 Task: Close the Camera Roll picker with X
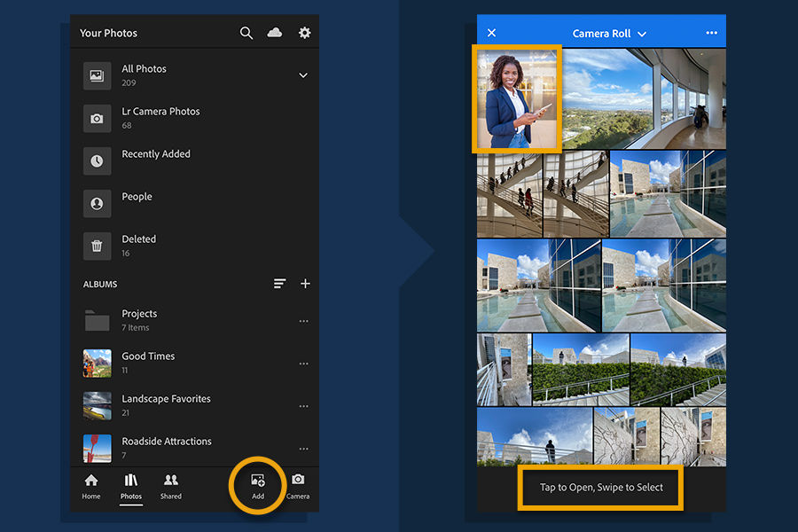[492, 31]
